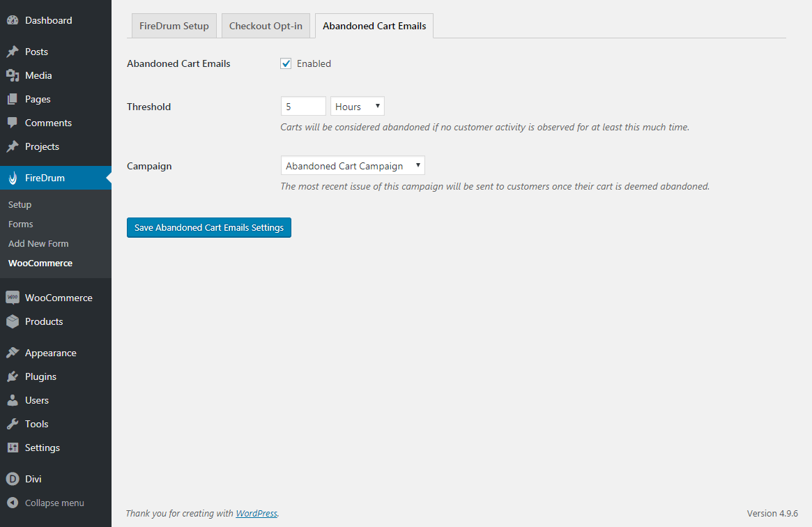812x527 pixels.
Task: Click the Dashboard gauge icon
Action: (12, 21)
